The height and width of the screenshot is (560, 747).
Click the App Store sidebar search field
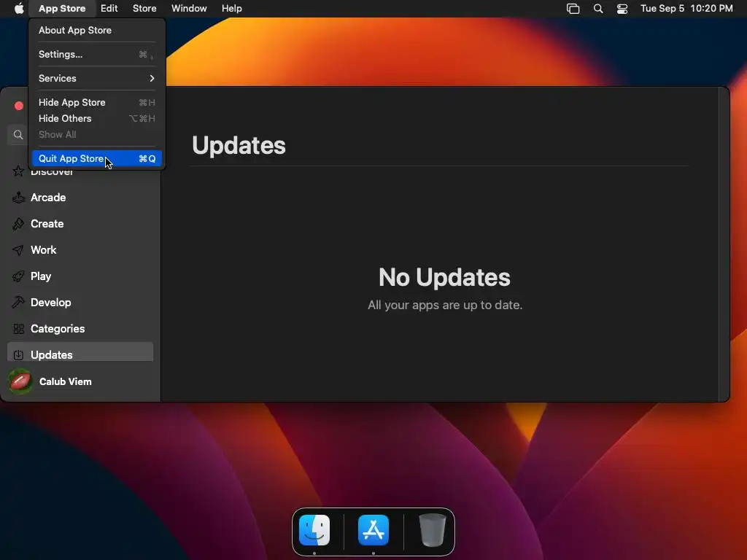[19, 135]
